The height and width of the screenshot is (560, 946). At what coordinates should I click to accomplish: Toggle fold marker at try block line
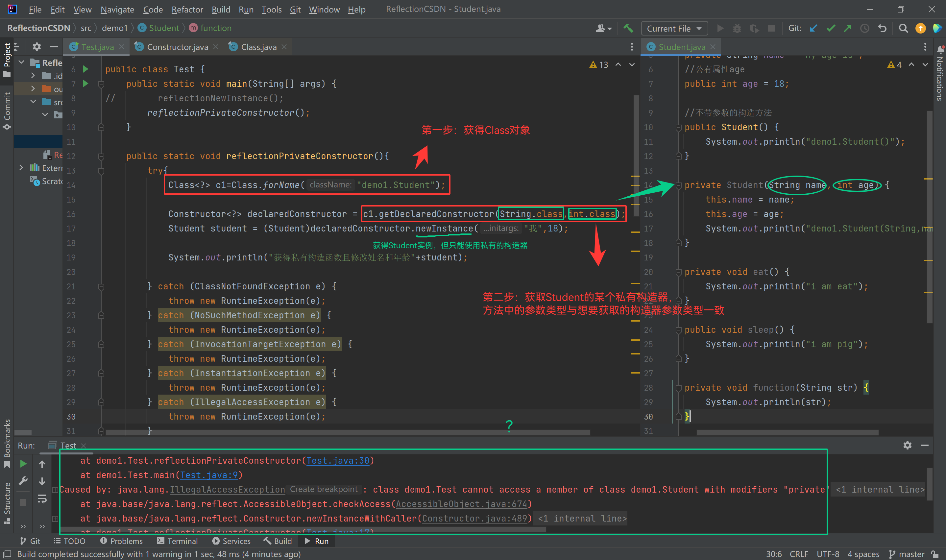click(101, 171)
